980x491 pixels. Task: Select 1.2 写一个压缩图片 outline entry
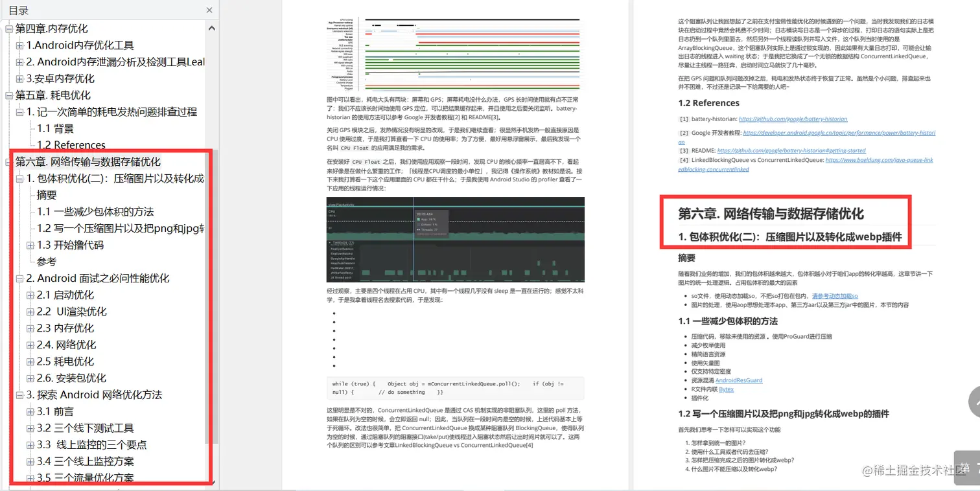121,228
